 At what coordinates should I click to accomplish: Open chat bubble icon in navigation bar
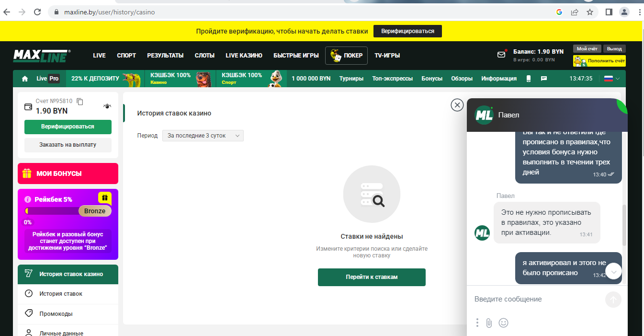pos(544,79)
